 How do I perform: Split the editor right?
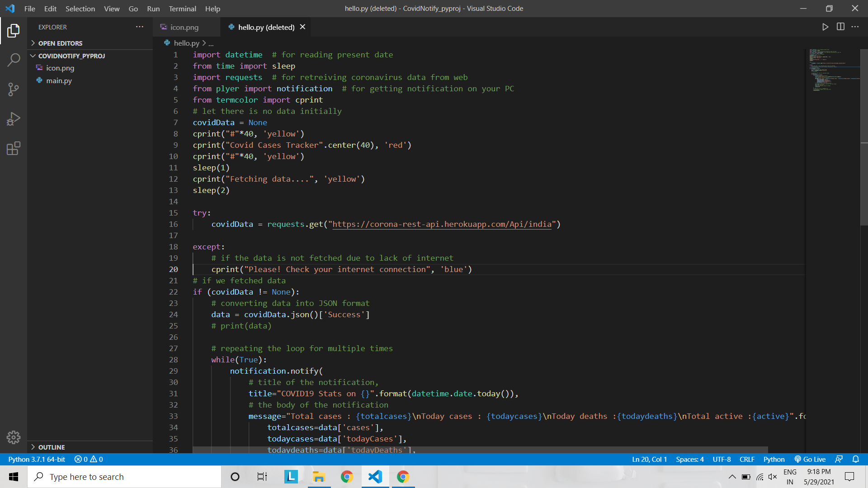[840, 27]
